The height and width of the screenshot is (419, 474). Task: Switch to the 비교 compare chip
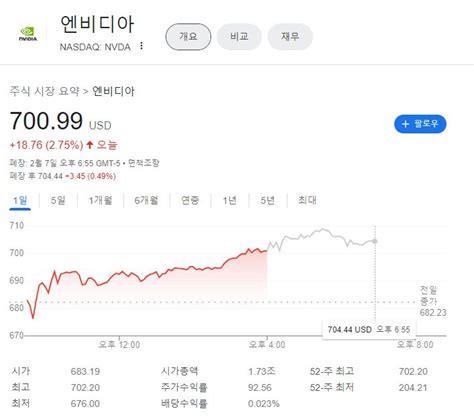click(x=239, y=36)
